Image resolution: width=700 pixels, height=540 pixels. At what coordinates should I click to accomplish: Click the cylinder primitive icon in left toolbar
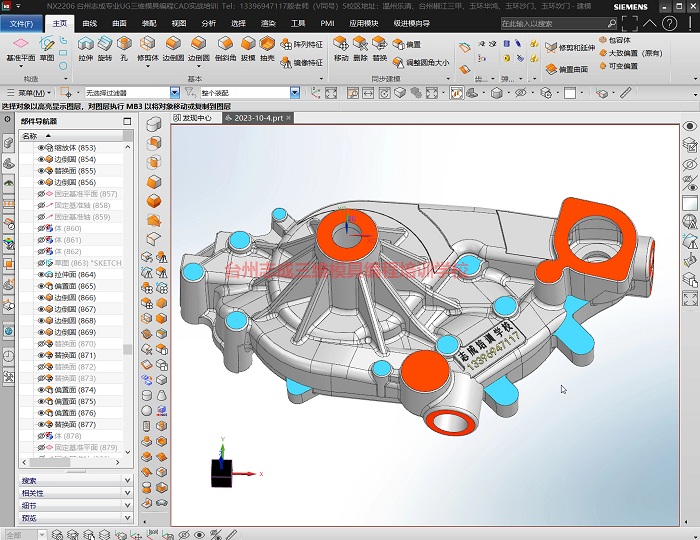(x=147, y=395)
